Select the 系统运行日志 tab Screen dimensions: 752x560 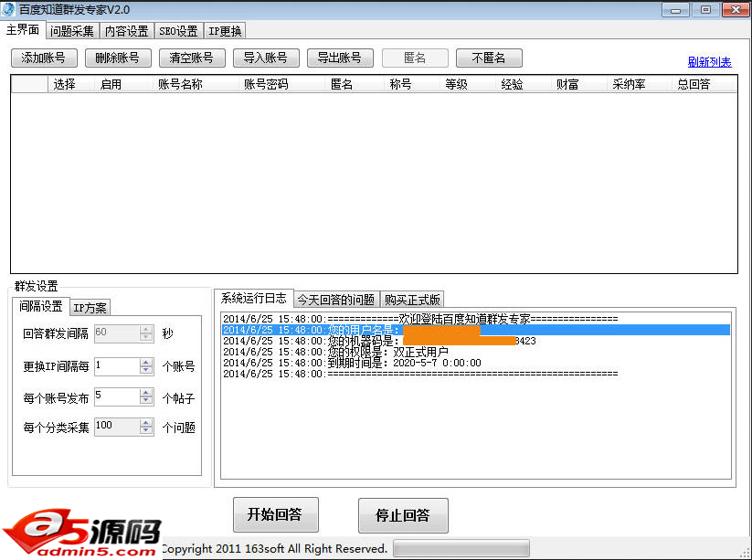[252, 299]
